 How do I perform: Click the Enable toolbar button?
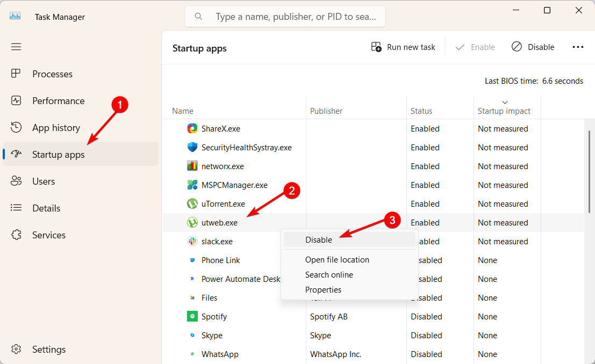(475, 47)
